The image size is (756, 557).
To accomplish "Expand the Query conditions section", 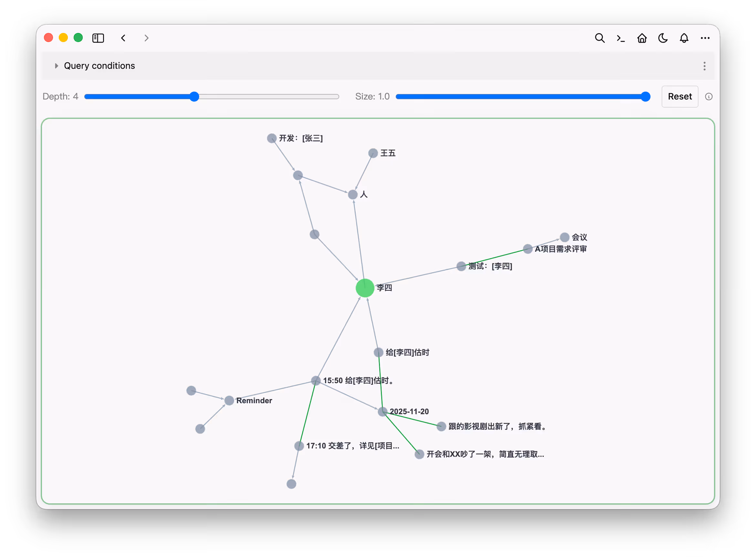I will click(56, 66).
